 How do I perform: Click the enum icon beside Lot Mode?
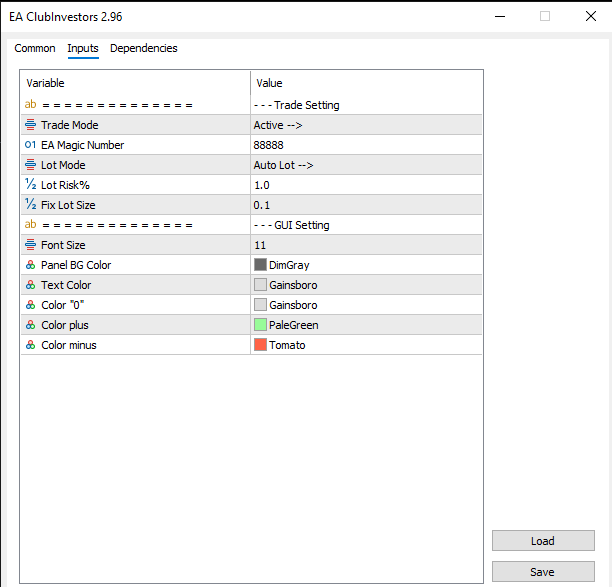30,165
